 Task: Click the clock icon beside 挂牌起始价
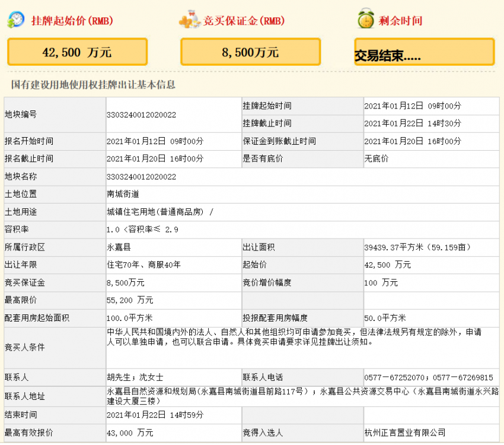pos(16,20)
